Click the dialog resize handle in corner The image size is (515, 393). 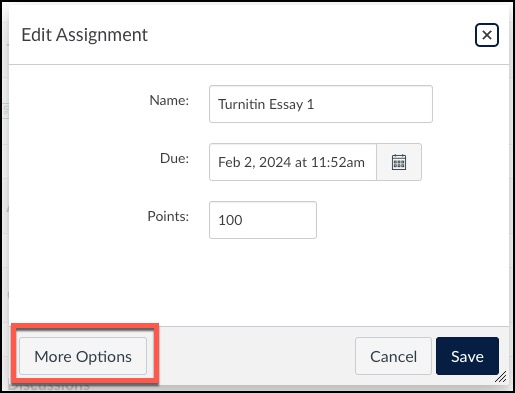point(501,377)
